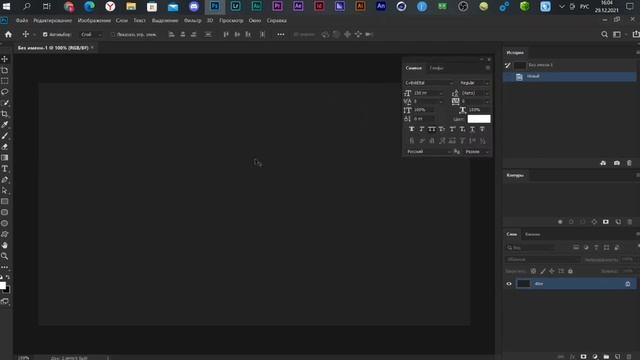
Task: Select the Horizontal Type tool
Action: 5,169
